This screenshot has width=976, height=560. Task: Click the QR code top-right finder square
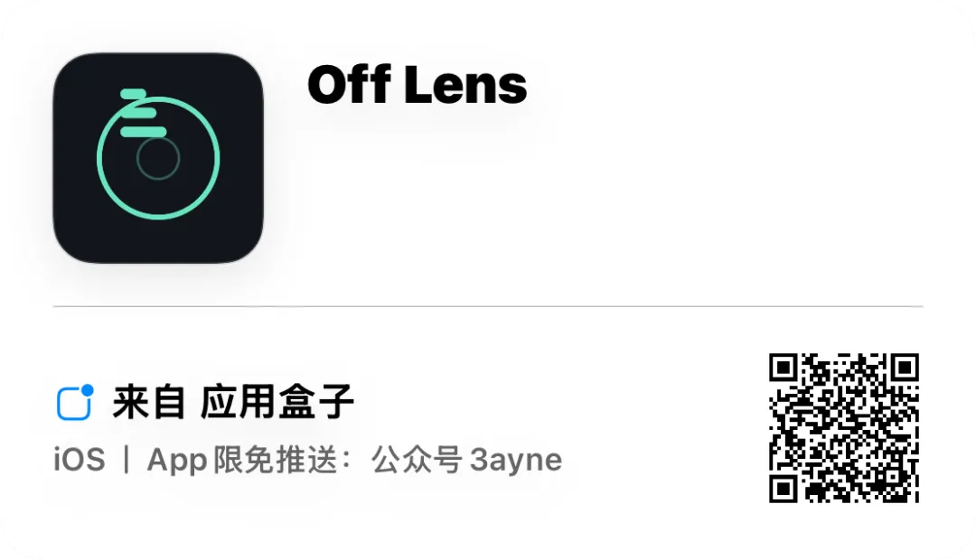tap(905, 369)
